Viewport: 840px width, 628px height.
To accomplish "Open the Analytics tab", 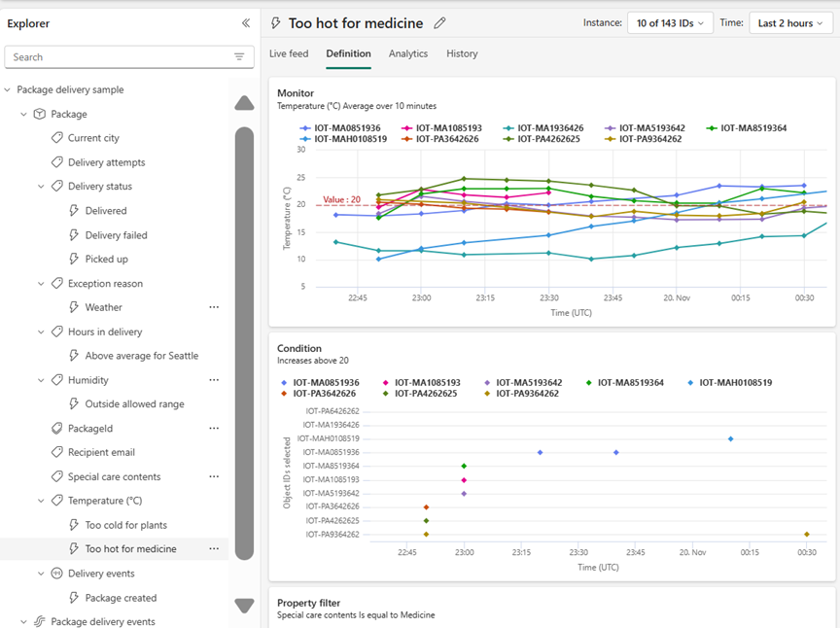I will [x=408, y=53].
